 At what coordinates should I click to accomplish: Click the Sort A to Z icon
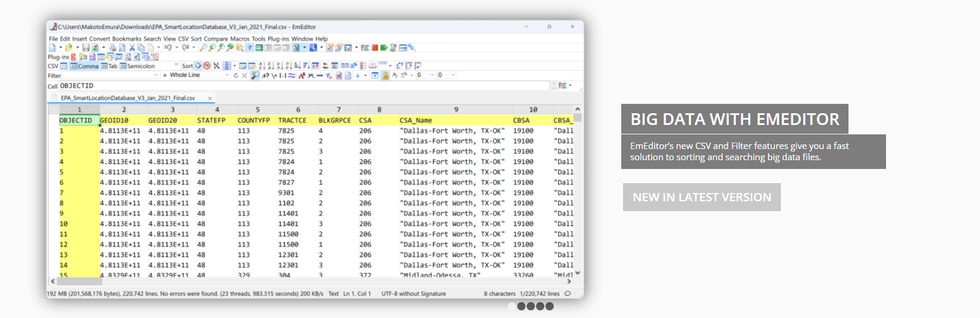262,66
